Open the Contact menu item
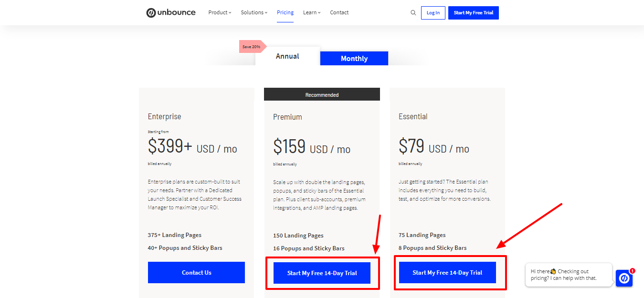Image resolution: width=644 pixels, height=298 pixels. coord(339,13)
